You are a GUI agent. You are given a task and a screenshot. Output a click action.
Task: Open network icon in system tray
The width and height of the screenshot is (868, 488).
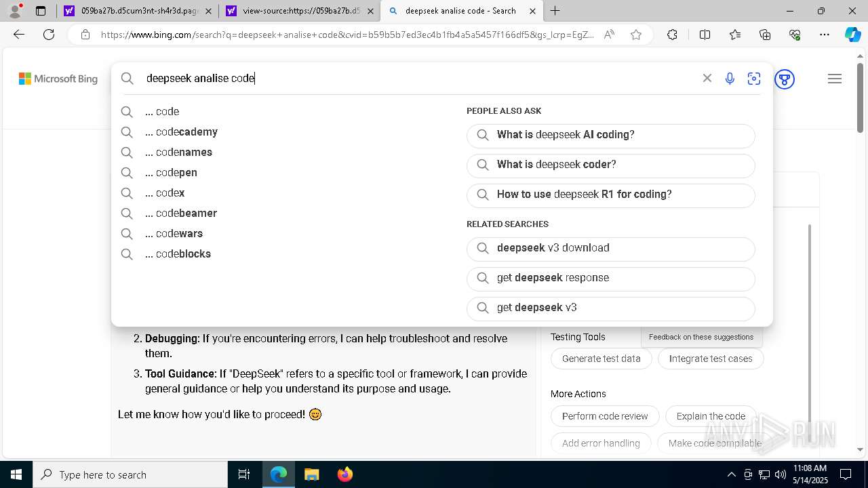coord(764,474)
